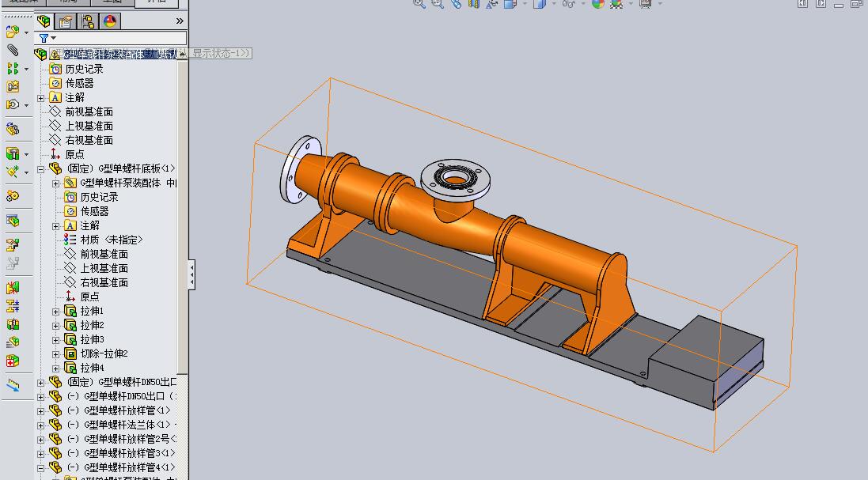Image resolution: width=868 pixels, height=480 pixels.
Task: Switch to the FeatureManager design tree tab
Action: [44, 21]
